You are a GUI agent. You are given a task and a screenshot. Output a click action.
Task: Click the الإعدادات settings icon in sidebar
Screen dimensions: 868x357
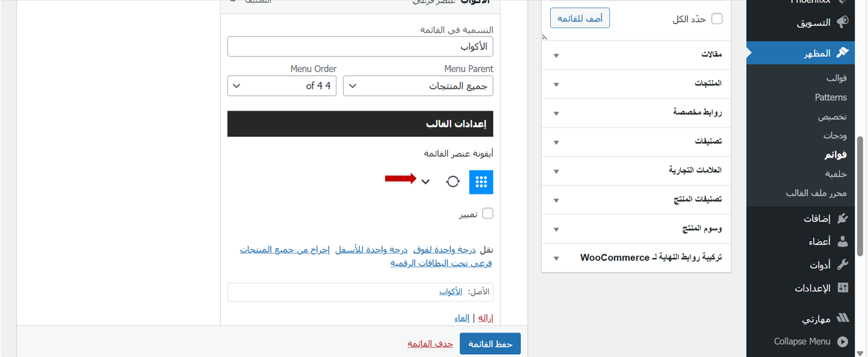pos(842,288)
